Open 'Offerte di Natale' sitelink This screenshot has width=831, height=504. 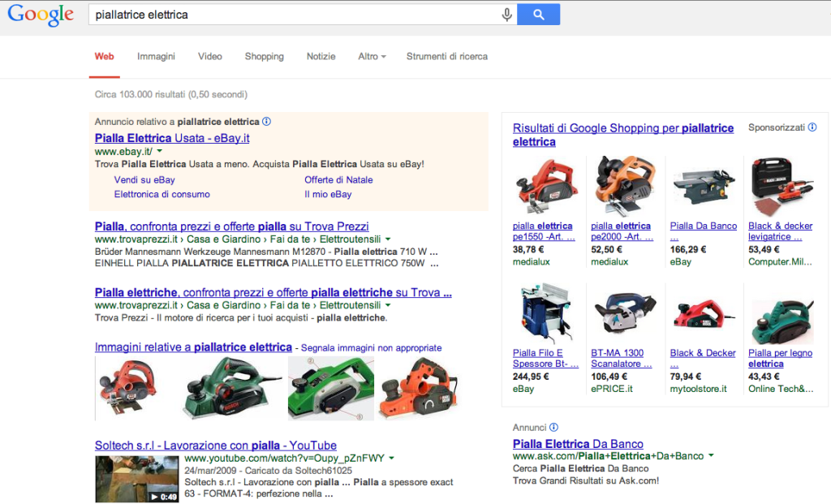(338, 179)
